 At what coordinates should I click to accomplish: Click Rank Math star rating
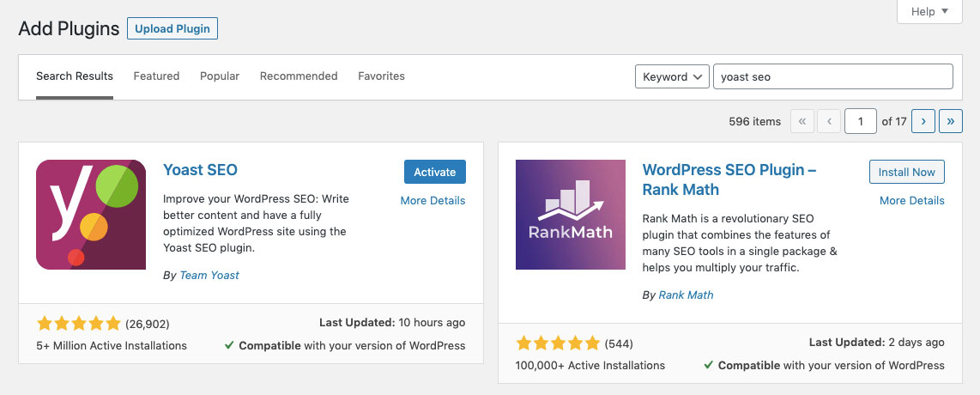pos(559,343)
